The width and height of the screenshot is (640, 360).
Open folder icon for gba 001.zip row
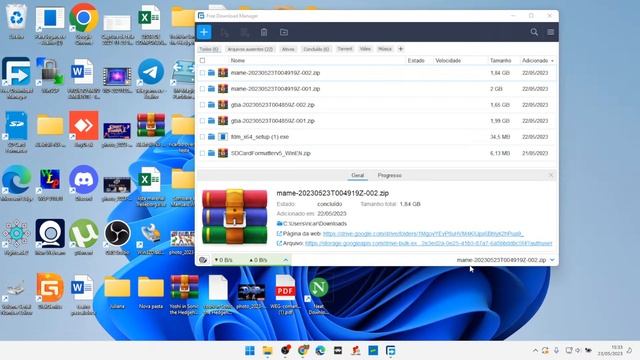(x=211, y=121)
